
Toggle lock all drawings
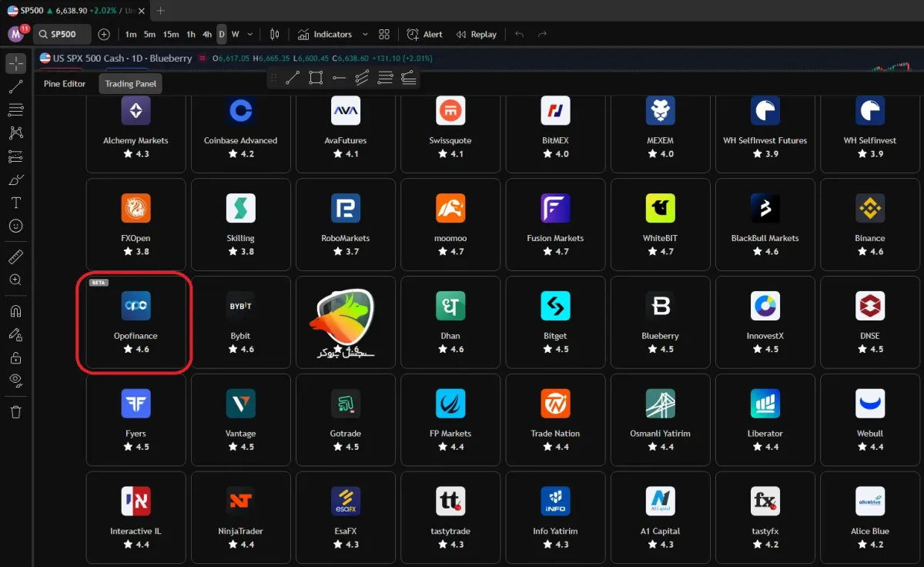click(x=15, y=357)
